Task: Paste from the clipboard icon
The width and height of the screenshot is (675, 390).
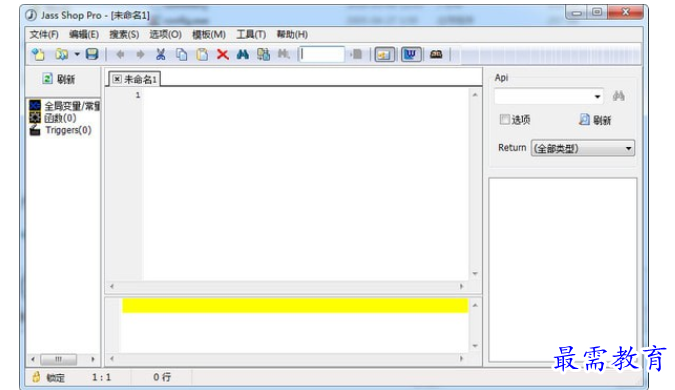Action: coord(202,54)
